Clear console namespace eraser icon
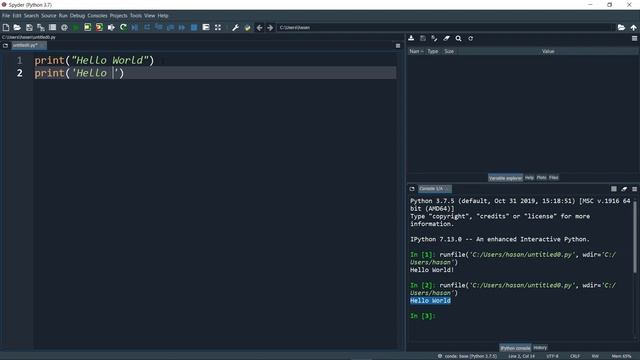Screen dimensions: 640x360 click(624, 189)
